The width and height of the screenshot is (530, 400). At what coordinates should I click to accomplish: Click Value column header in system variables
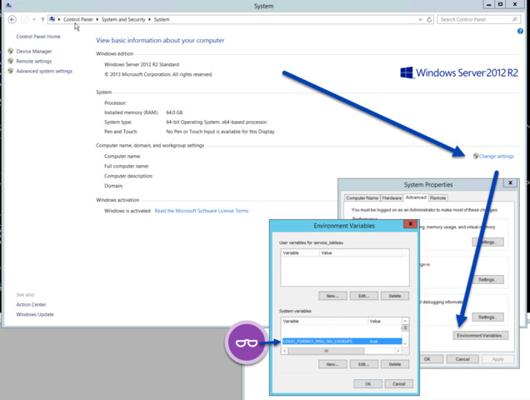(x=385, y=321)
